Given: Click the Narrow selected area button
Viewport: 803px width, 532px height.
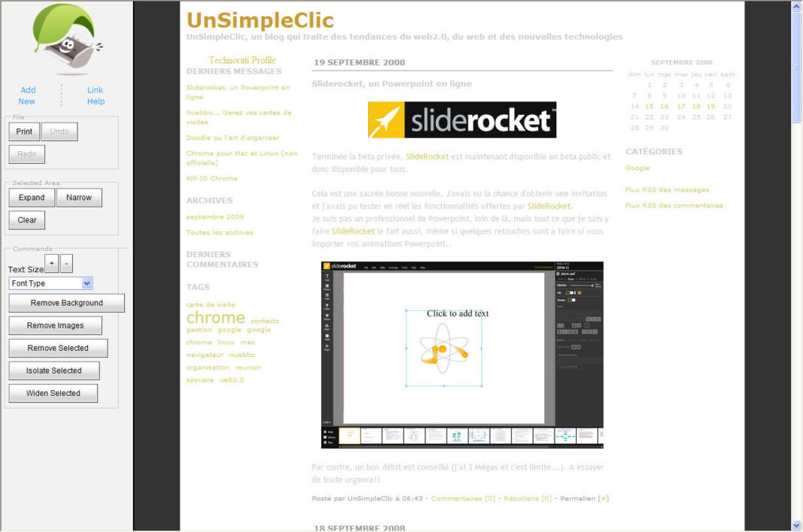Looking at the screenshot, I should coord(79,198).
